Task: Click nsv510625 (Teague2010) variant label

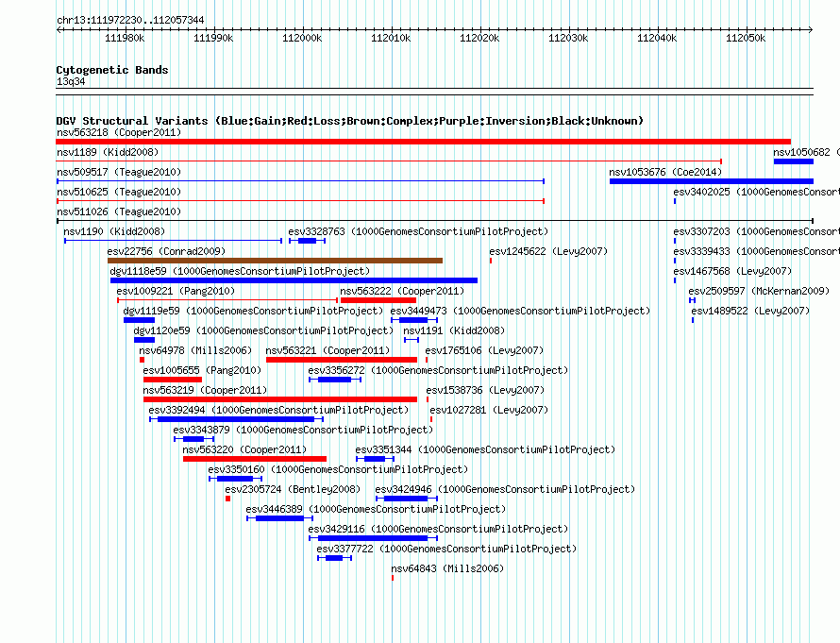Action: 119,192
